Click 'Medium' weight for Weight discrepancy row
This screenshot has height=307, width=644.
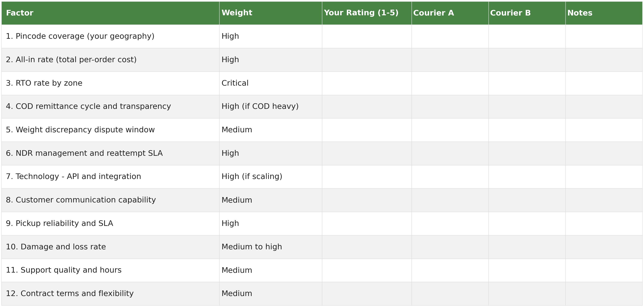coord(271,130)
